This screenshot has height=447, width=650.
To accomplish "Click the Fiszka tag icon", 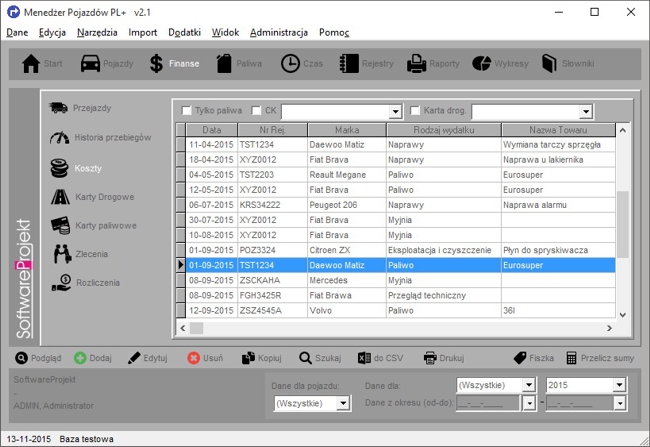I will click(520, 358).
